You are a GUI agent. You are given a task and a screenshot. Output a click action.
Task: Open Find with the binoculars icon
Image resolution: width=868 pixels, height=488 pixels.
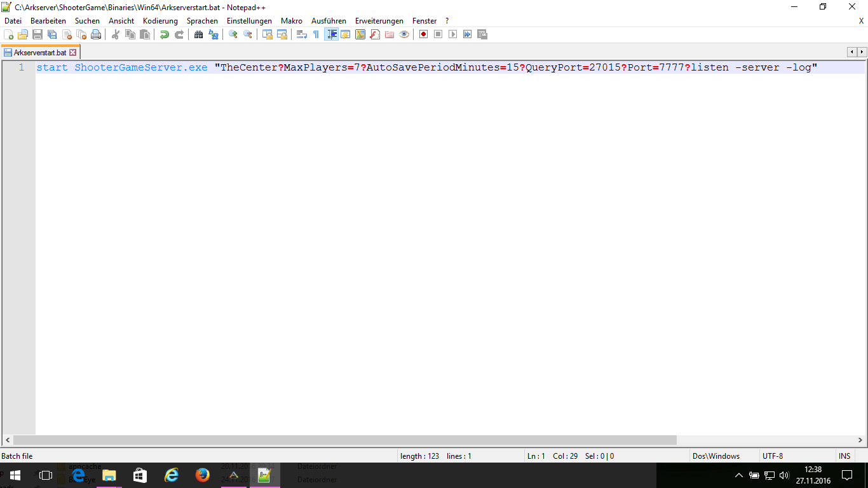(199, 34)
